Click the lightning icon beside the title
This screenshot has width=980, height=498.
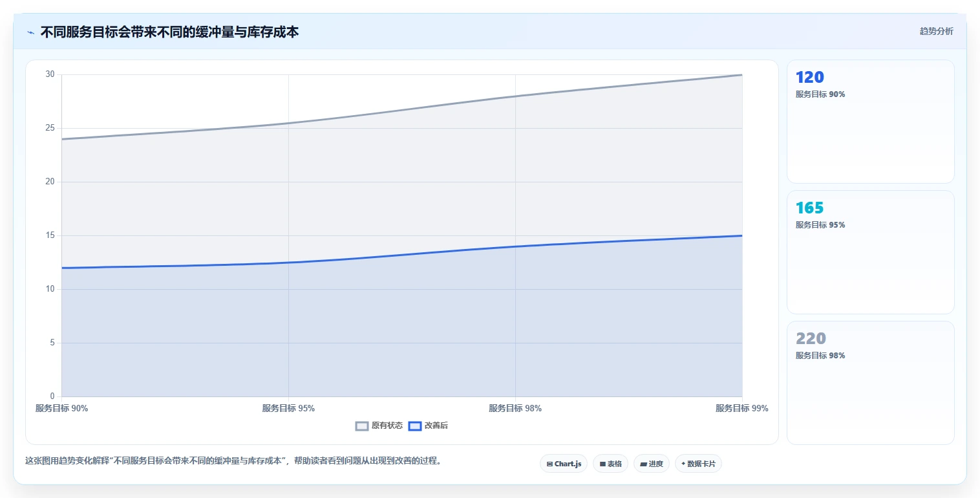coord(30,32)
